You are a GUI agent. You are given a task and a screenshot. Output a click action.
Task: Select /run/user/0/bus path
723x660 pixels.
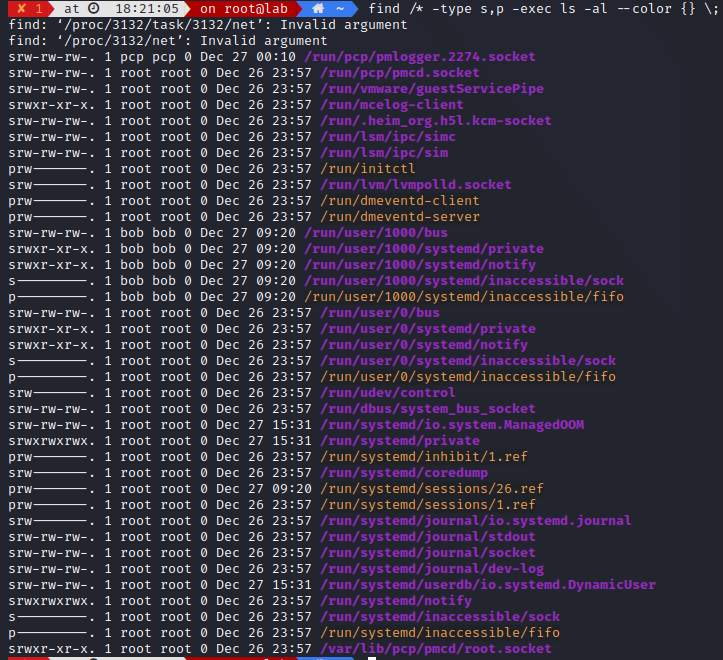pos(380,313)
